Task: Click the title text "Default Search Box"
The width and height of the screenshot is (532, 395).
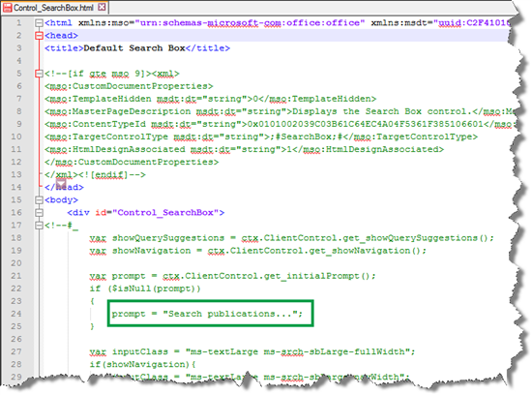Action: tap(134, 47)
